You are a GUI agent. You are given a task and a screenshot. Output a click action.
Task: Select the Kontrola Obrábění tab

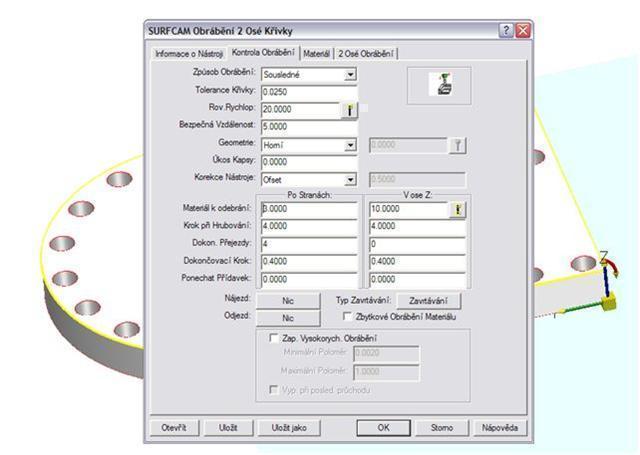(x=263, y=52)
